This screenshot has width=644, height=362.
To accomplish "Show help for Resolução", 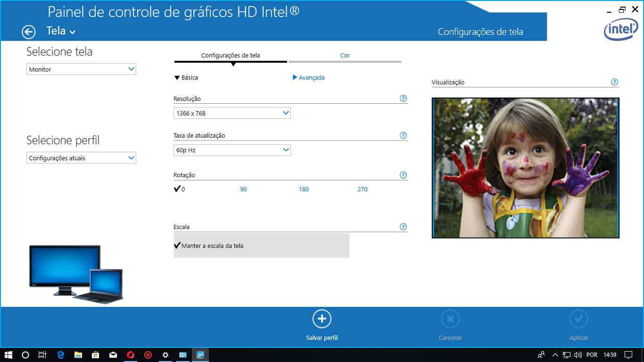I will pyautogui.click(x=403, y=99).
